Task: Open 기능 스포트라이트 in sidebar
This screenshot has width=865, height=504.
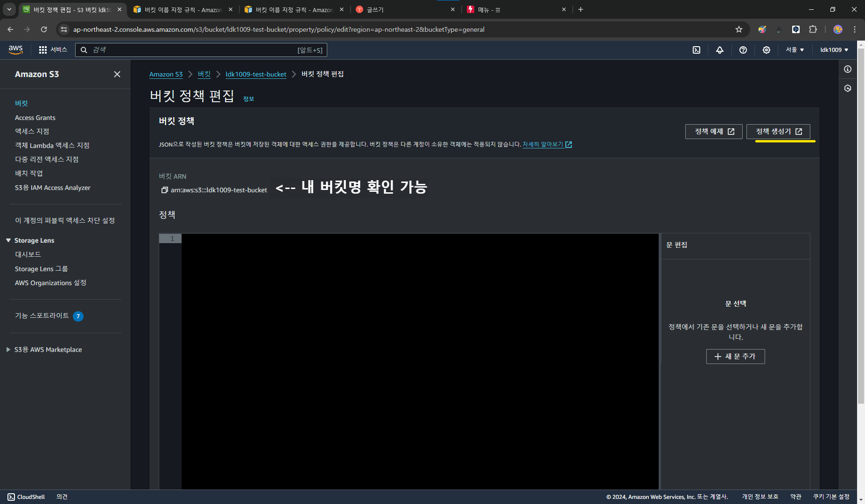Action: pyautogui.click(x=42, y=316)
